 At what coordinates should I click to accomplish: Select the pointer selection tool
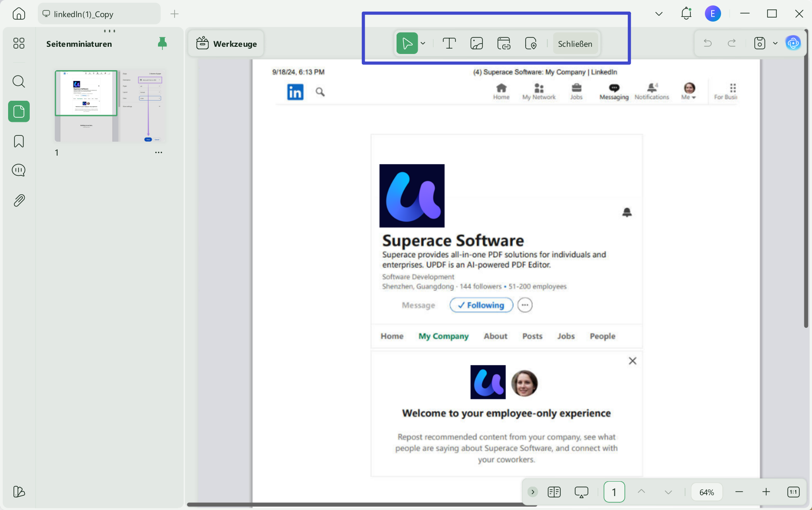click(x=407, y=43)
